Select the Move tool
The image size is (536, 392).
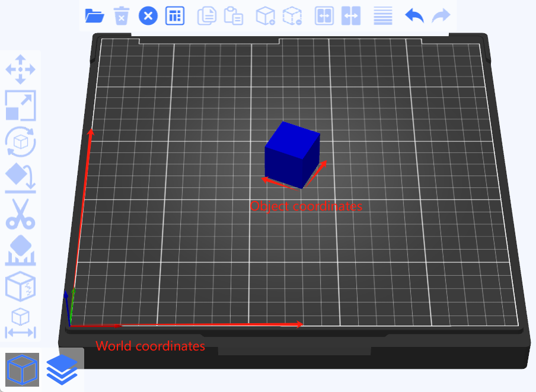coord(20,69)
